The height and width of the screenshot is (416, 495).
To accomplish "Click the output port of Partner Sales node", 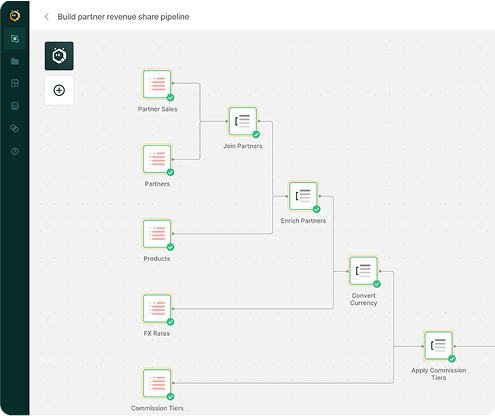I will tap(173, 83).
